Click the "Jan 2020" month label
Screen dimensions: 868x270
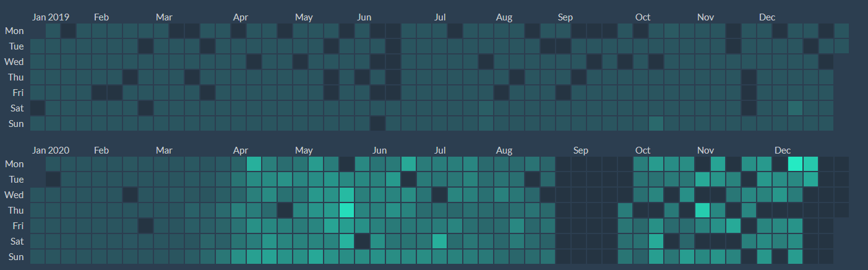point(50,150)
